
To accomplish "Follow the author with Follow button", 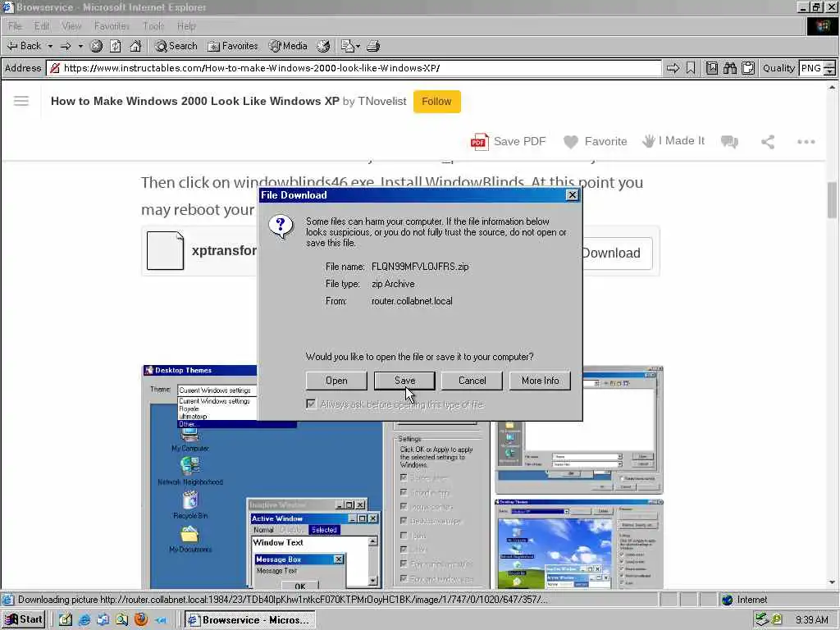I will click(436, 101).
